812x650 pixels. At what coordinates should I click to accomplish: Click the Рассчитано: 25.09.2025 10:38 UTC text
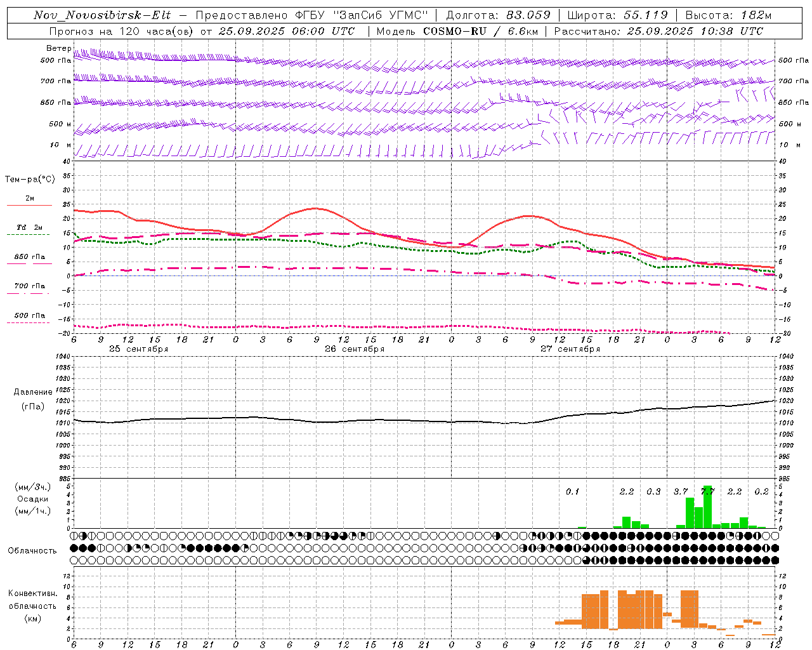coord(658,31)
